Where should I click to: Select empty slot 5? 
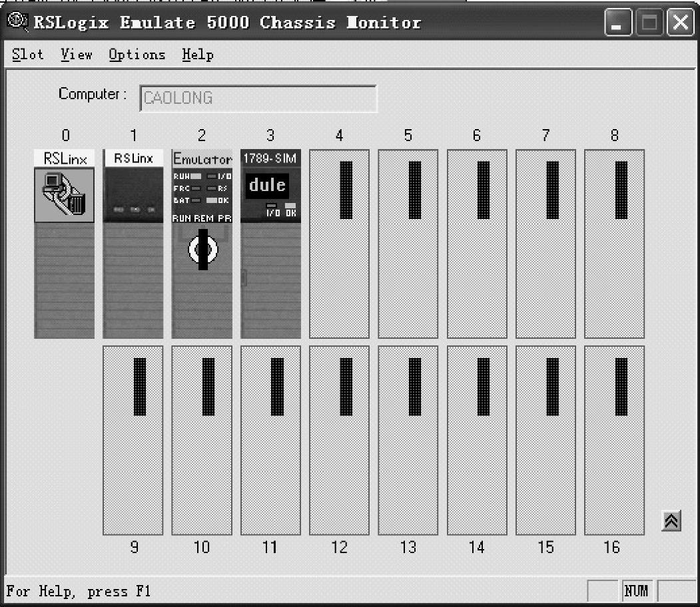point(408,244)
